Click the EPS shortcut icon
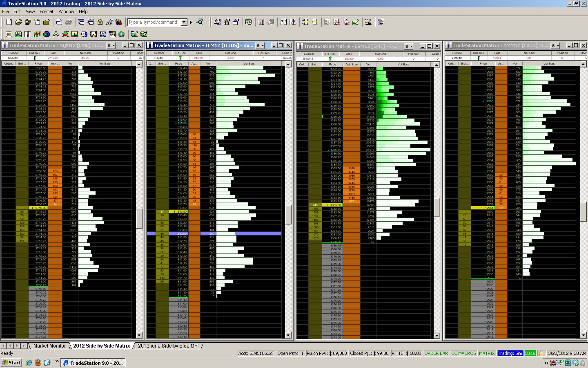588x368 pixels. coord(112,34)
